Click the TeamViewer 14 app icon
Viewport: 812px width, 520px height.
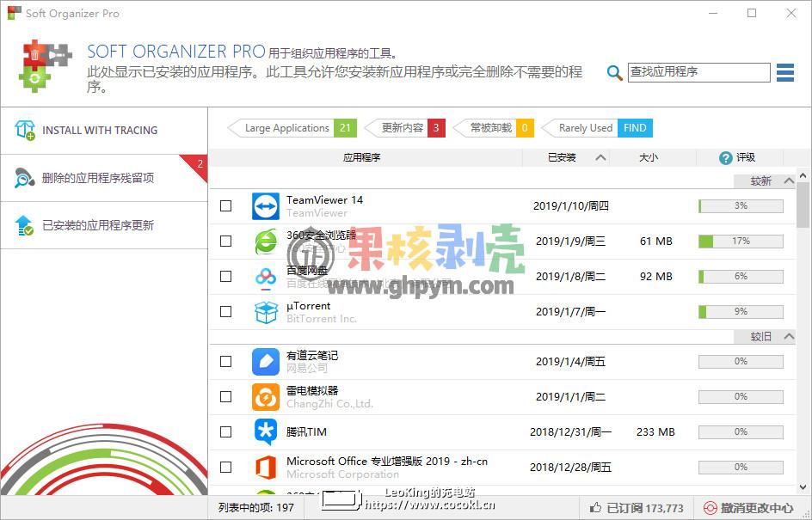(266, 206)
